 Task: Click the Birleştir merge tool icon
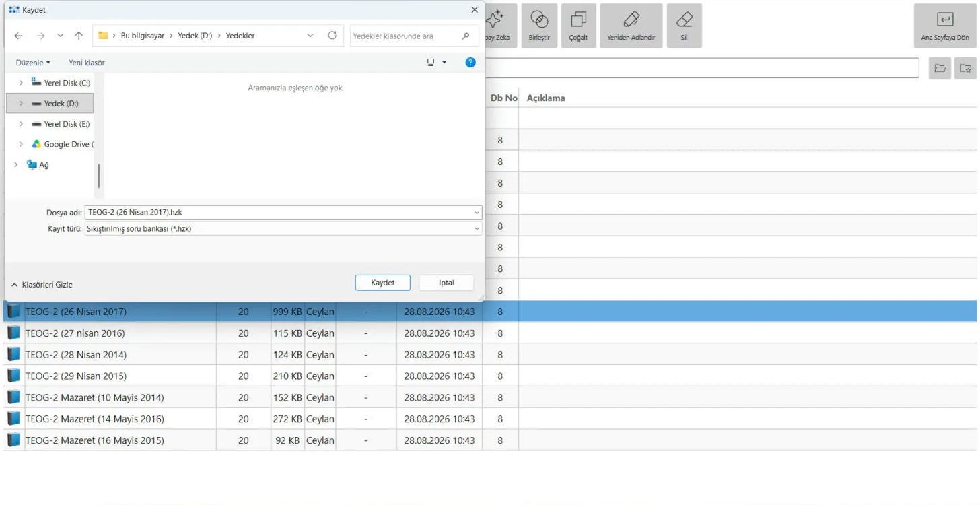[x=539, y=20]
